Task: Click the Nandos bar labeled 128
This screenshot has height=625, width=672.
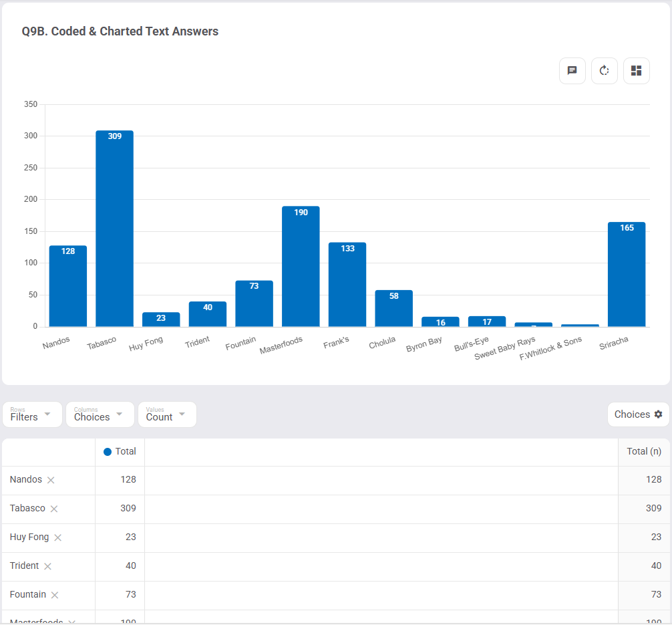Action: click(x=68, y=286)
